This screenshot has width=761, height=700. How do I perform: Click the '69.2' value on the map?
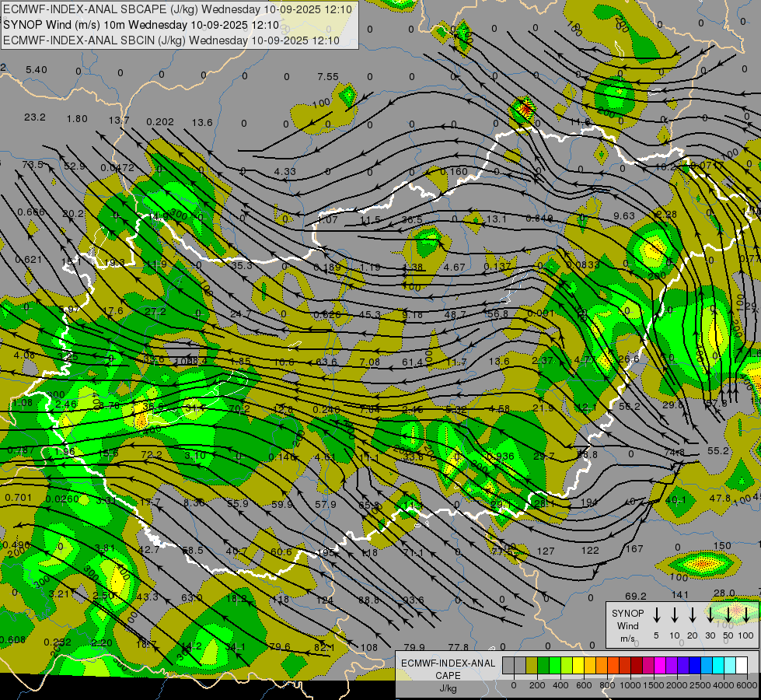[636, 596]
